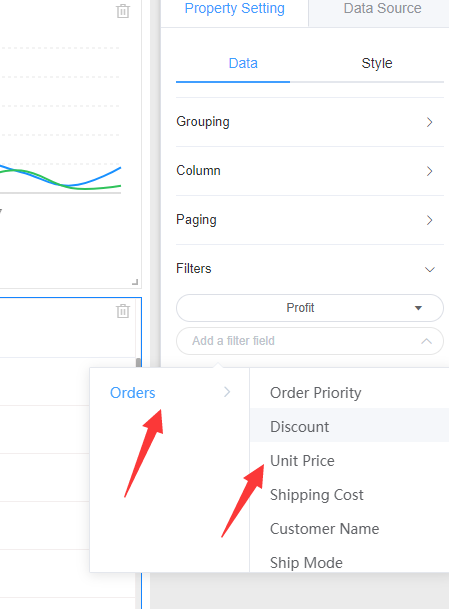Expand the Grouping section arrow
The height and width of the screenshot is (609, 449).
pos(429,122)
